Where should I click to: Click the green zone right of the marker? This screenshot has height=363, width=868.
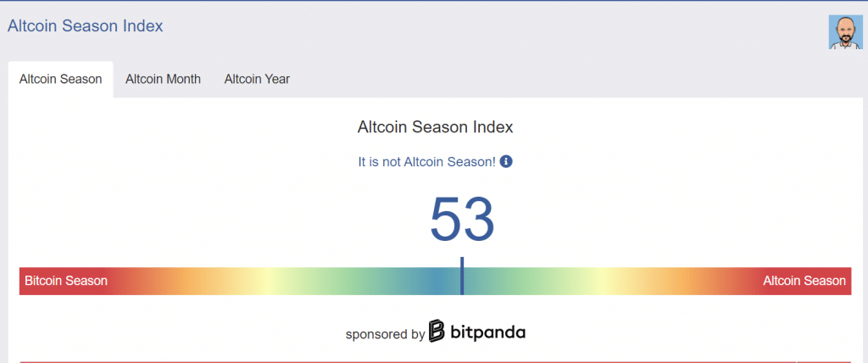coord(509,281)
